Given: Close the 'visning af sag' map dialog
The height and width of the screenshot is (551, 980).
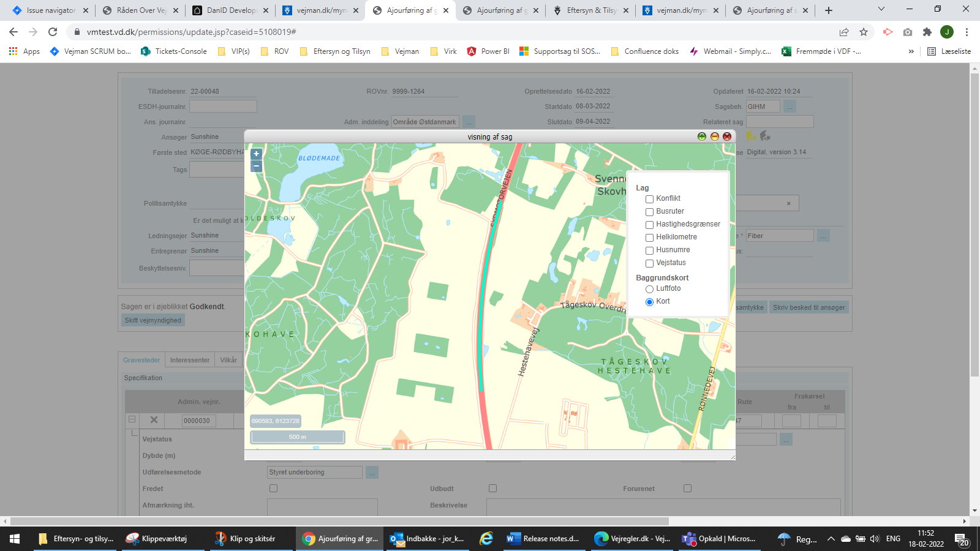Looking at the screenshot, I should 727,137.
